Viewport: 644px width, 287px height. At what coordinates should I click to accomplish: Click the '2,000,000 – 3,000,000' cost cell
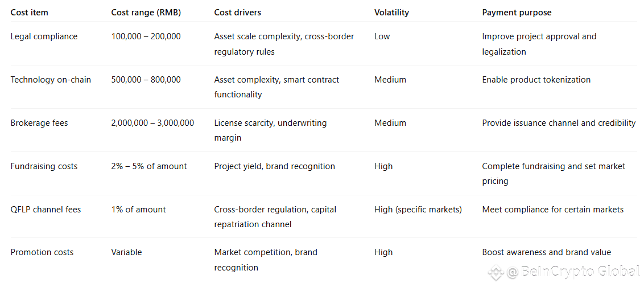(153, 122)
